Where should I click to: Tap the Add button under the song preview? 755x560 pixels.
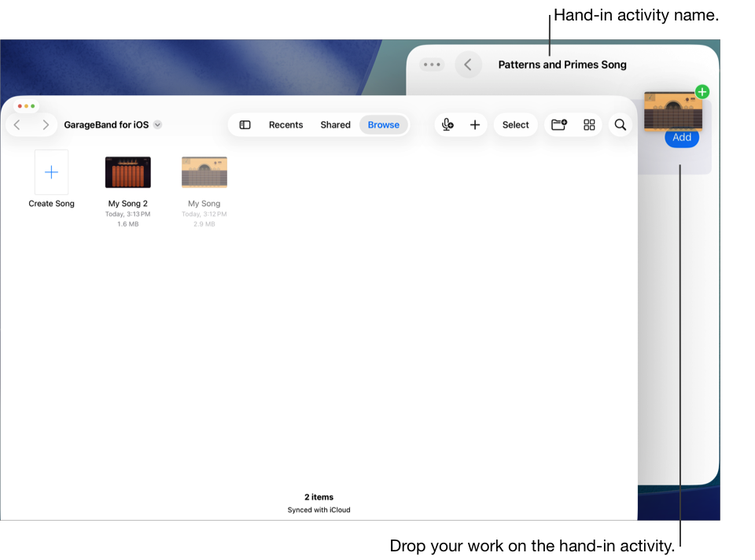pyautogui.click(x=681, y=137)
